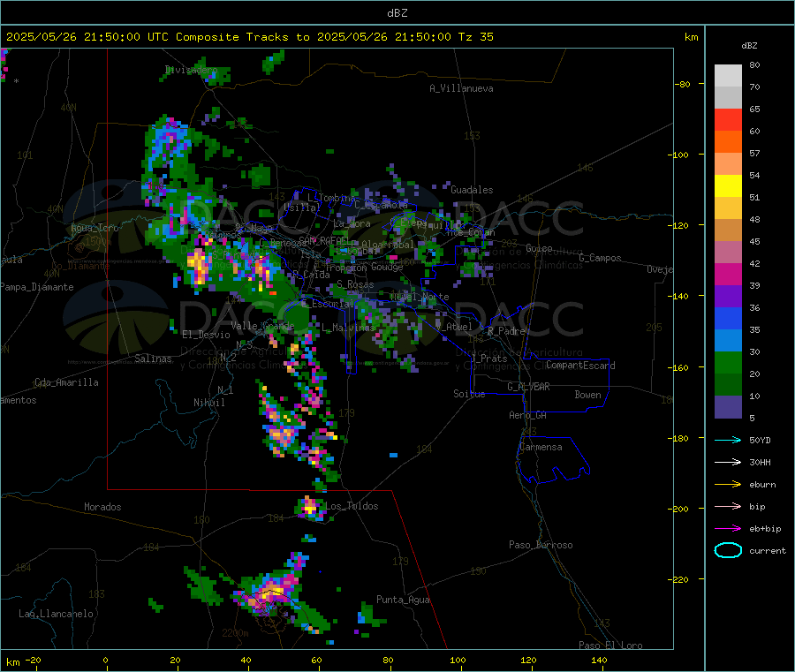Image resolution: width=795 pixels, height=672 pixels.
Task: Click the 'Paso_Barroso' map label
Action: 541,545
